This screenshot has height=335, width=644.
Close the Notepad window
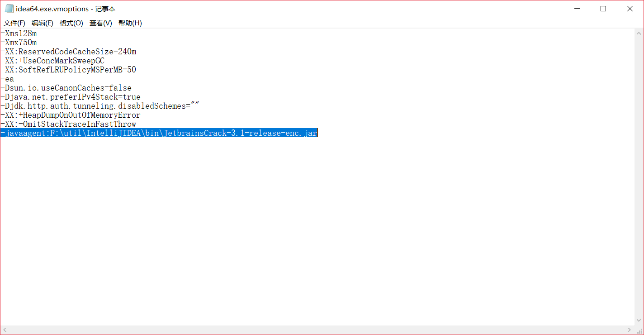(630, 9)
